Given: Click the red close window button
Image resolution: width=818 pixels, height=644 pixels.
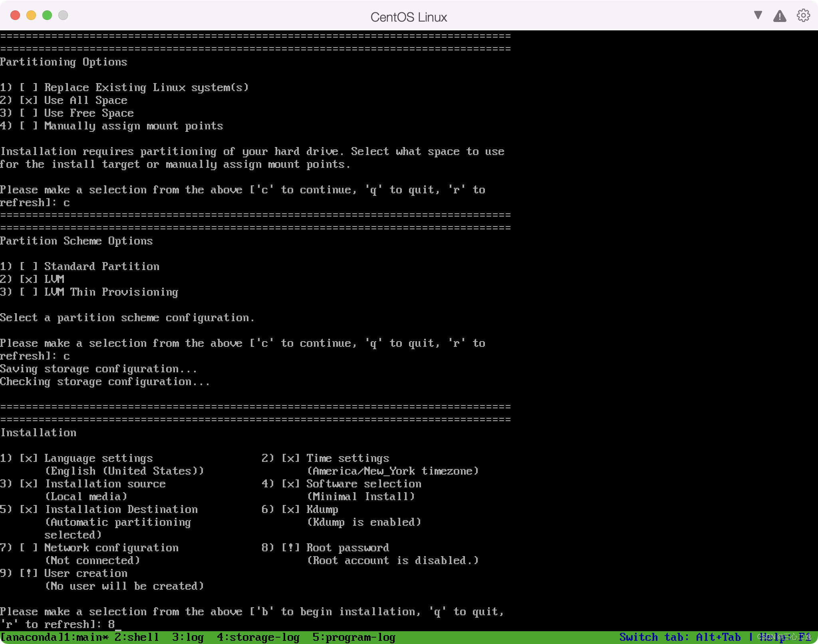Looking at the screenshot, I should [x=15, y=15].
